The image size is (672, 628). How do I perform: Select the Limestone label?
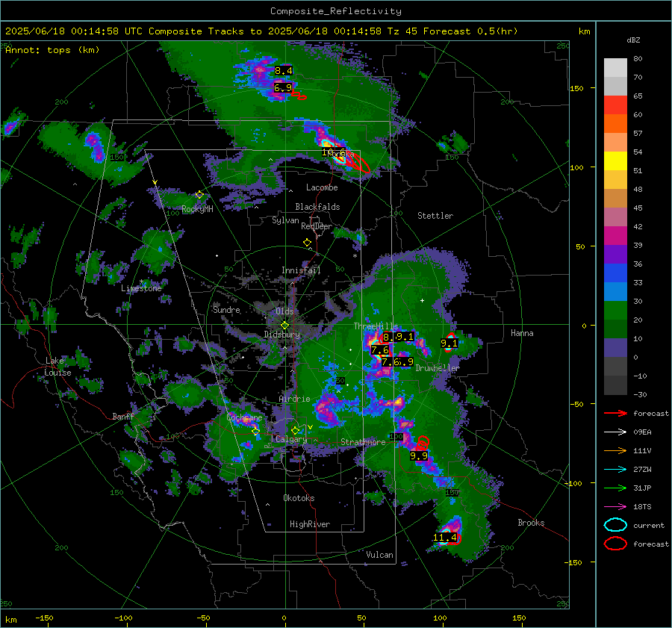tap(141, 288)
